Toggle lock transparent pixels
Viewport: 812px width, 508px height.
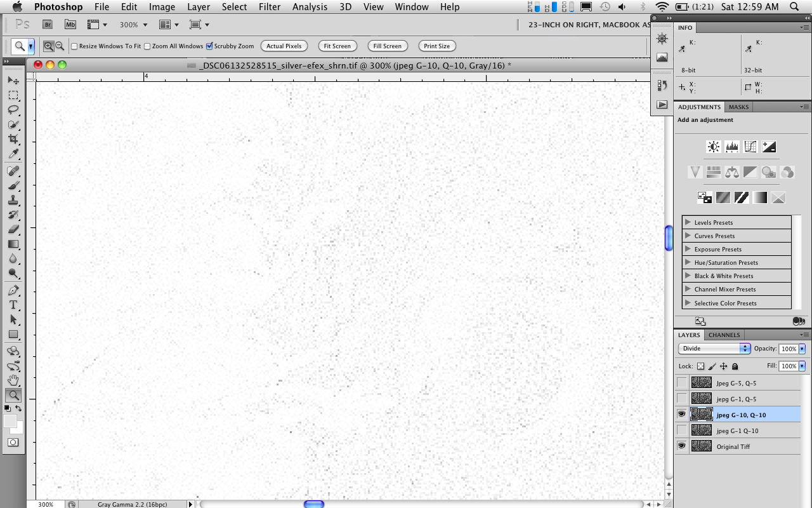click(x=700, y=366)
